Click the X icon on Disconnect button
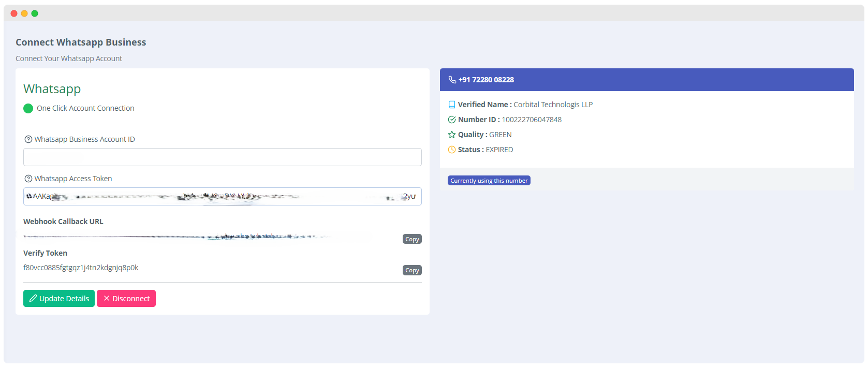This screenshot has height=368, width=868. pos(107,298)
